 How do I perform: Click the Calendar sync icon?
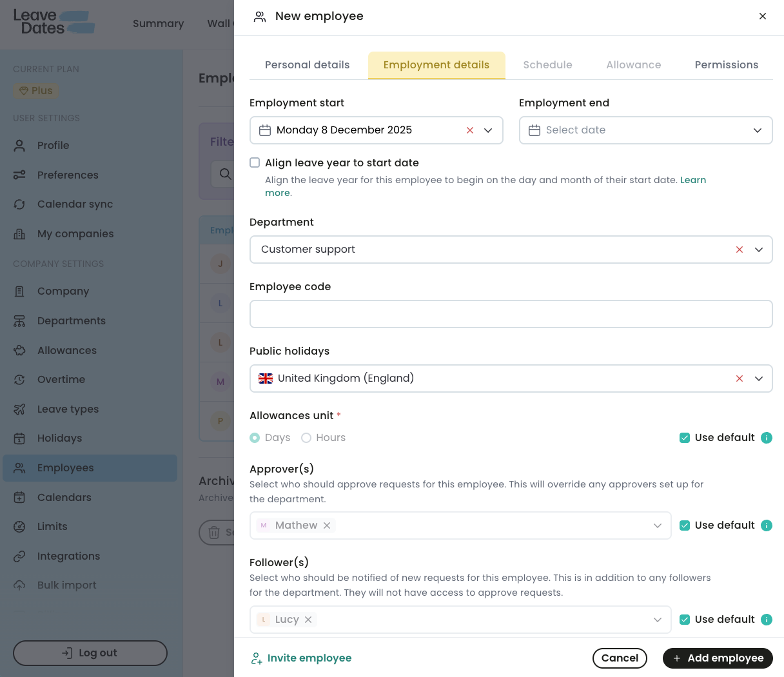pyautogui.click(x=19, y=204)
